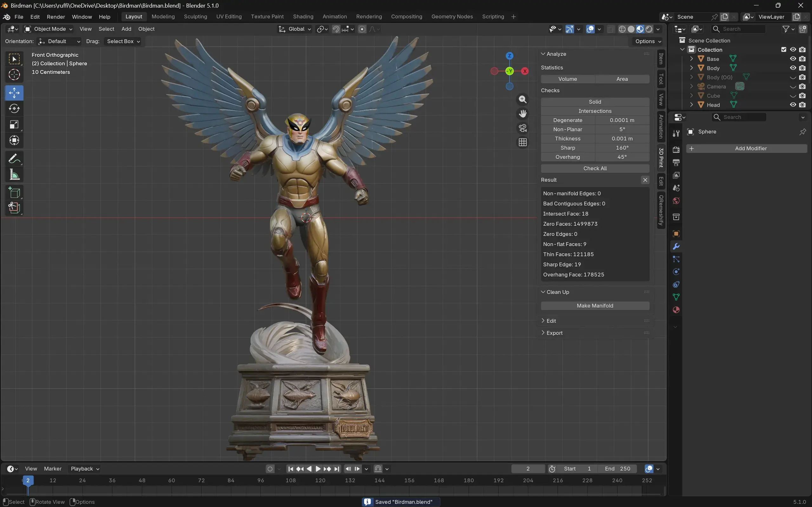The width and height of the screenshot is (812, 507).
Task: Click the viewport Zoom magnifier icon
Action: [x=522, y=99]
